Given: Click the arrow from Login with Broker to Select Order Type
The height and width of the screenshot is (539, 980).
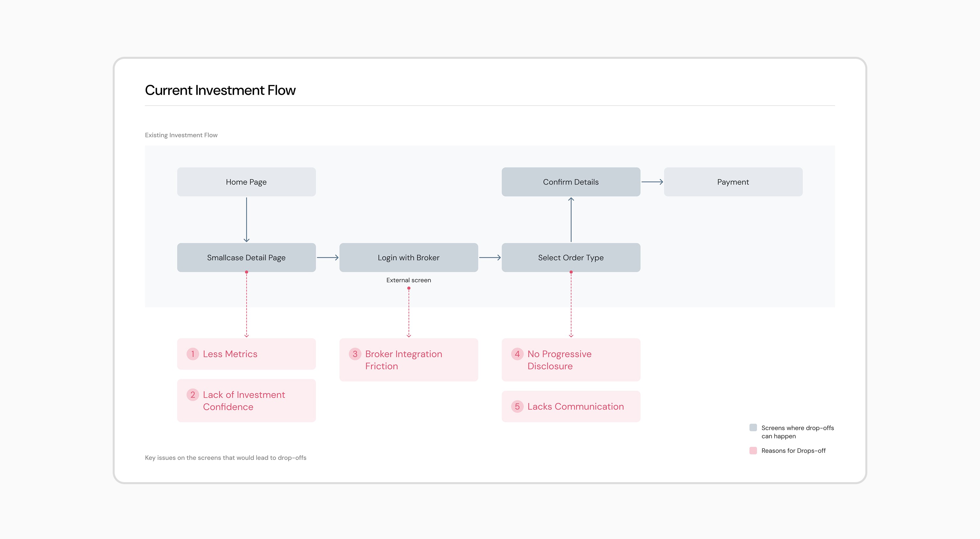Looking at the screenshot, I should pyautogui.click(x=490, y=257).
